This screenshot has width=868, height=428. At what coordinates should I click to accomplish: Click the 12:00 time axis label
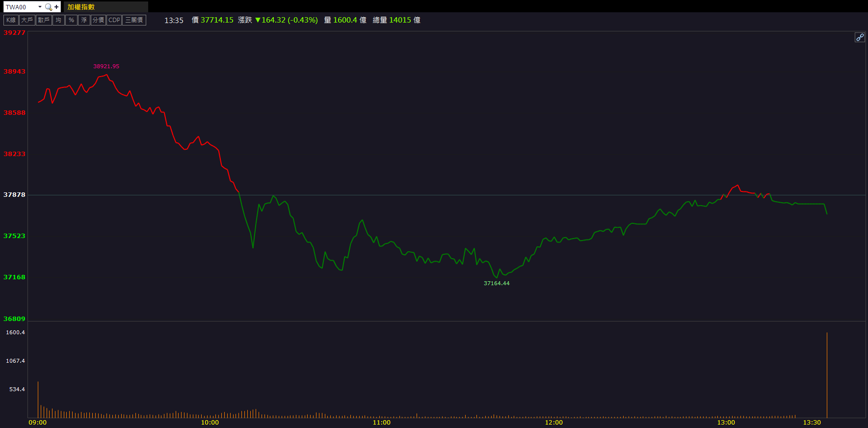tap(554, 423)
